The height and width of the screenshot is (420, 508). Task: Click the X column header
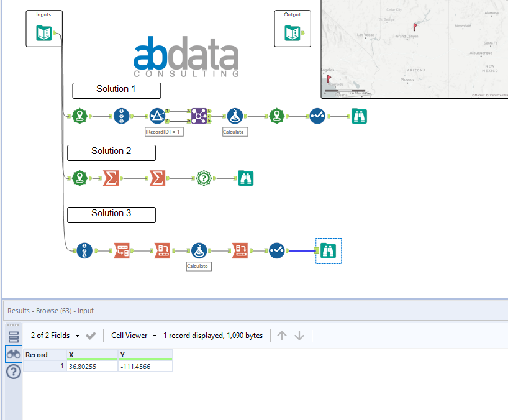click(x=92, y=355)
